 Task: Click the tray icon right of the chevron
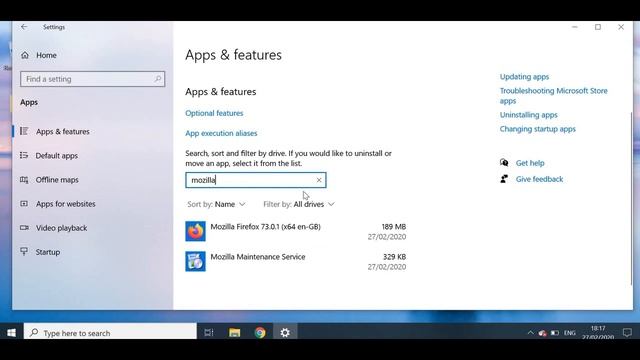542,333
